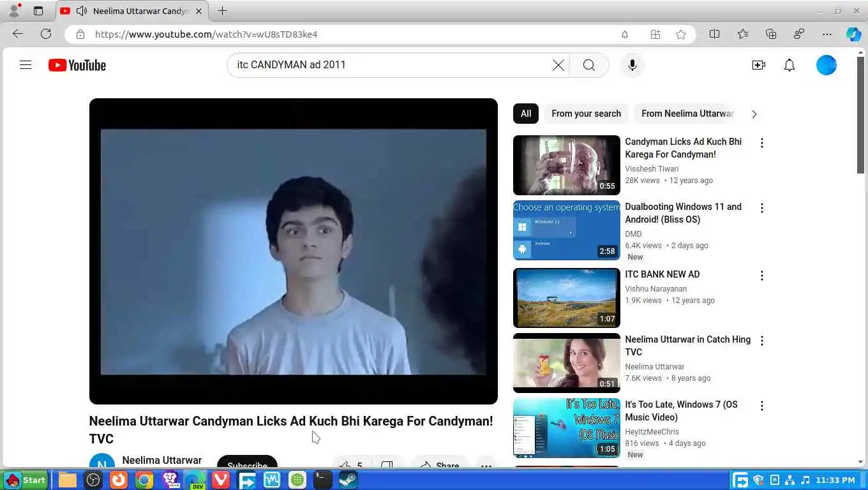
Task: Start voice search with microphone icon
Action: [x=632, y=65]
